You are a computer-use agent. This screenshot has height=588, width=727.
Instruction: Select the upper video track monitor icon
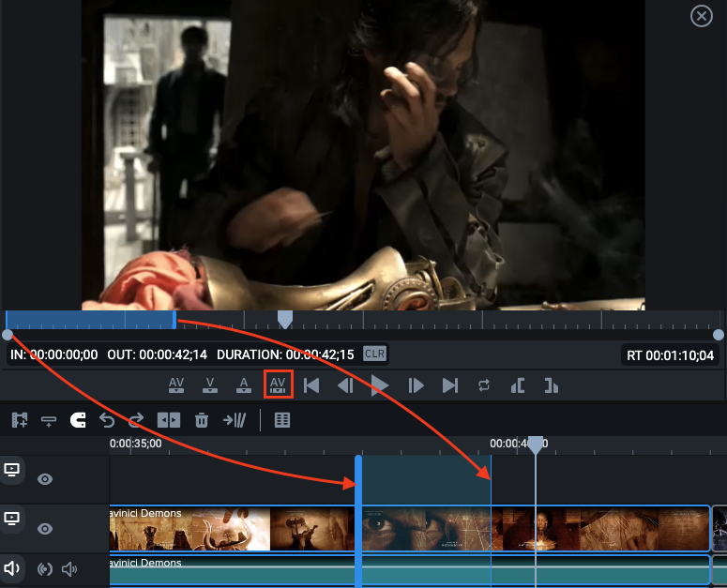[x=11, y=470]
